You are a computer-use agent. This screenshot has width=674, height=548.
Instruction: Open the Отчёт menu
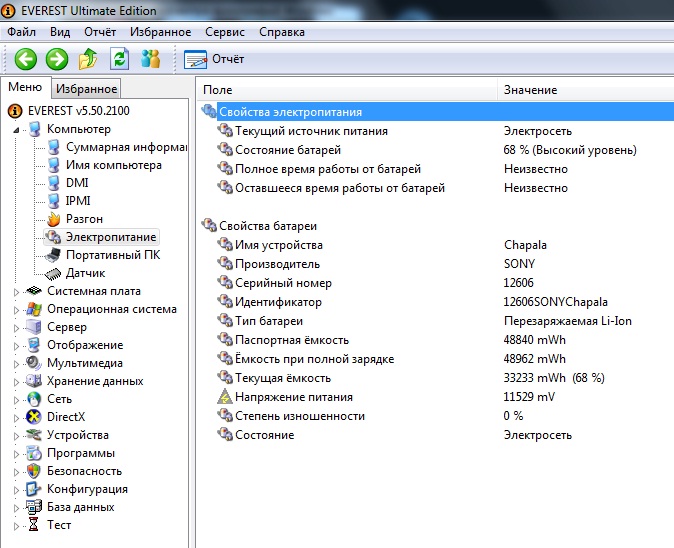click(100, 32)
